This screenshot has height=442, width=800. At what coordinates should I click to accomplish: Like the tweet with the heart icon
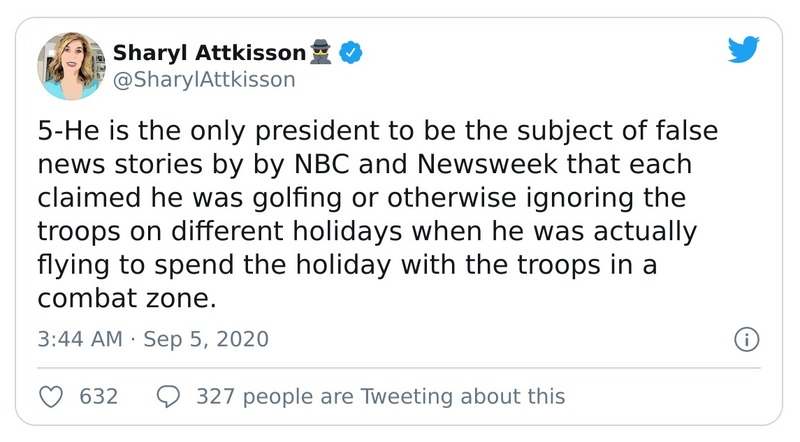(x=50, y=396)
